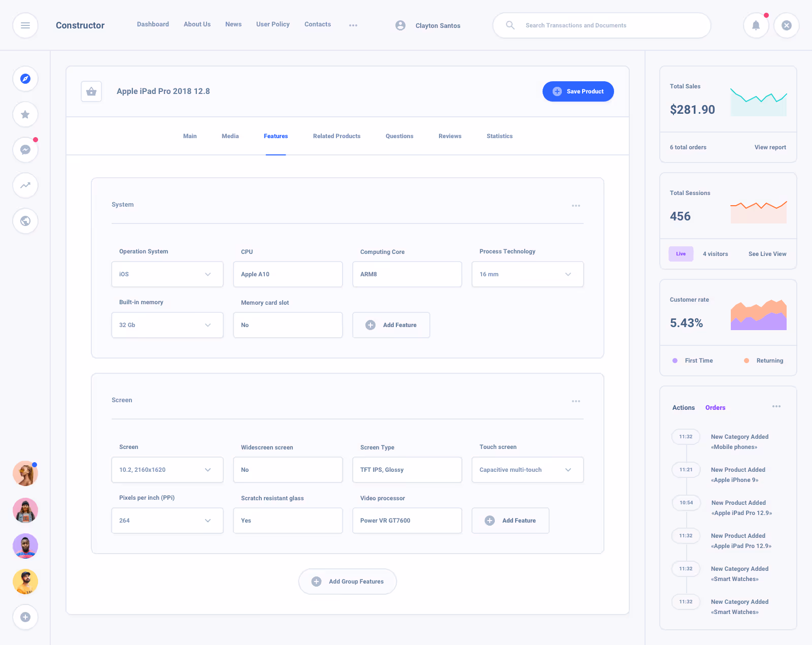812x645 pixels.
Task: Click the CPU field containing Apple A10
Action: click(288, 274)
